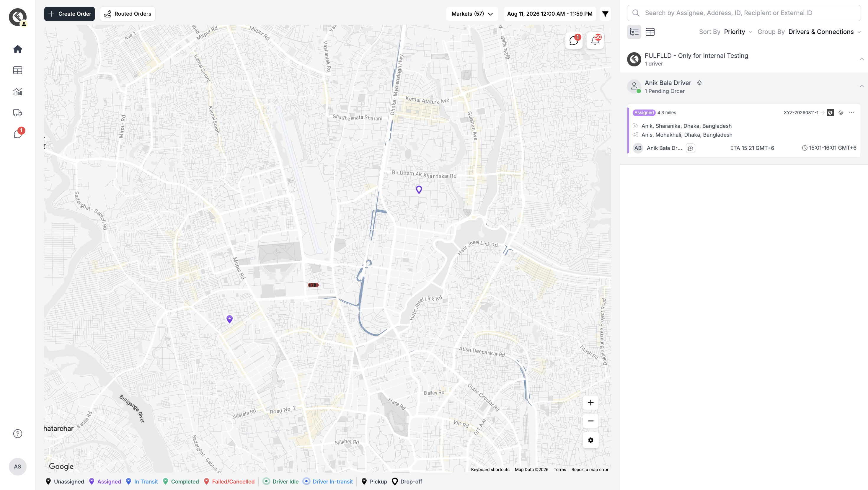868x490 pixels.
Task: Toggle Driver Idle in the map legend
Action: (281, 481)
